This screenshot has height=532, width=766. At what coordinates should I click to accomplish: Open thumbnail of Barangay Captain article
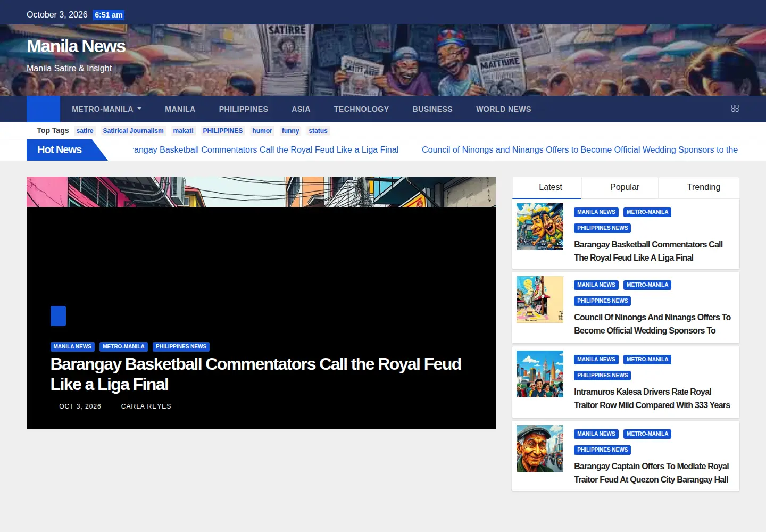pos(540,448)
